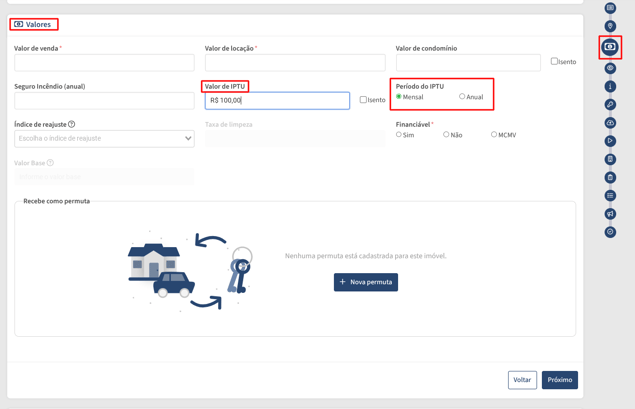Go to next step with Próximo
The width and height of the screenshot is (635, 409).
coord(560,380)
